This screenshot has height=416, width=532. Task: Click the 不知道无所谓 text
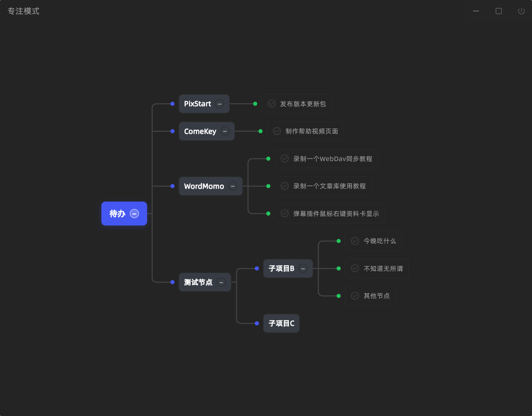pos(383,268)
